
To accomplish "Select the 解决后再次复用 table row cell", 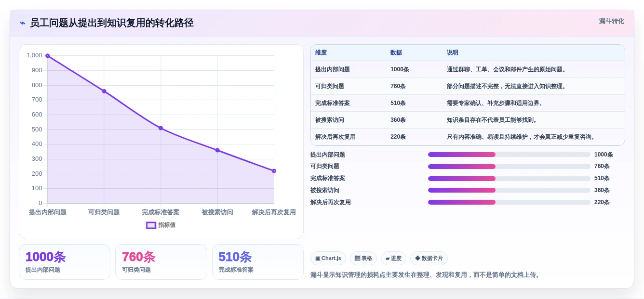I will click(x=335, y=137).
